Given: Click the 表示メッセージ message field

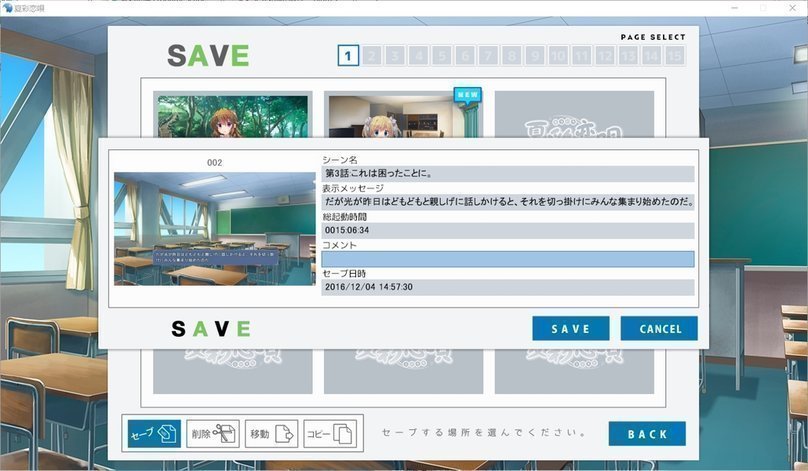Looking at the screenshot, I should point(508,202).
